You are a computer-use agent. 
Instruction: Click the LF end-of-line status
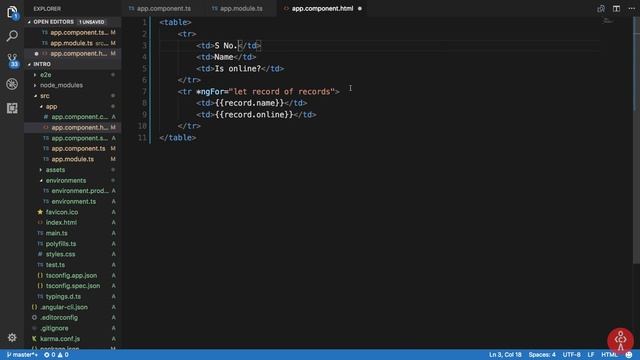[x=591, y=355]
